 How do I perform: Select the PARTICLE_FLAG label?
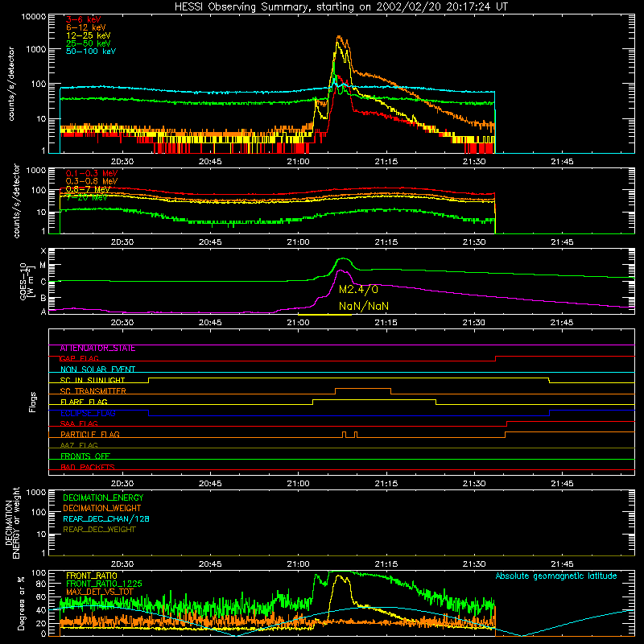point(90,435)
